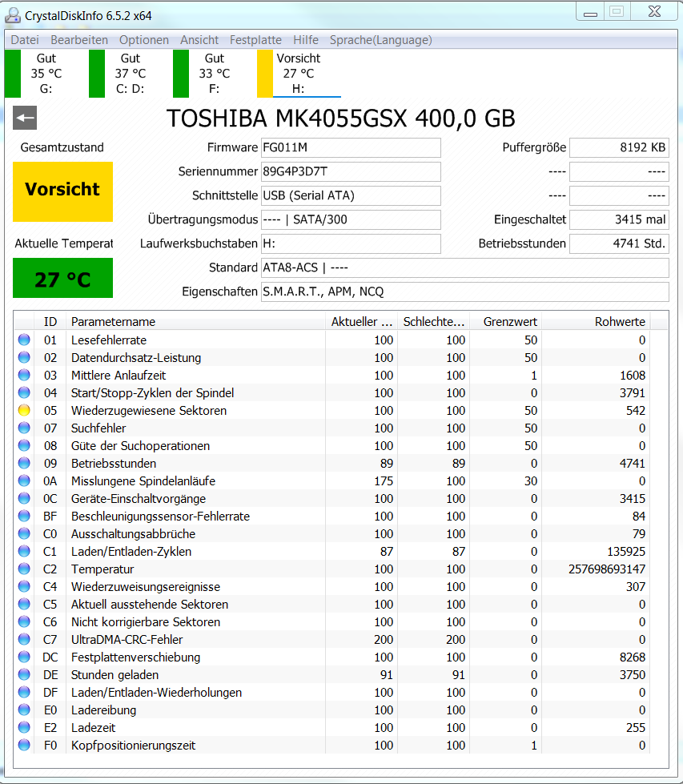This screenshot has width=683, height=784.
Task: Click status orb for Lesefehlerrate row
Action: (x=24, y=340)
